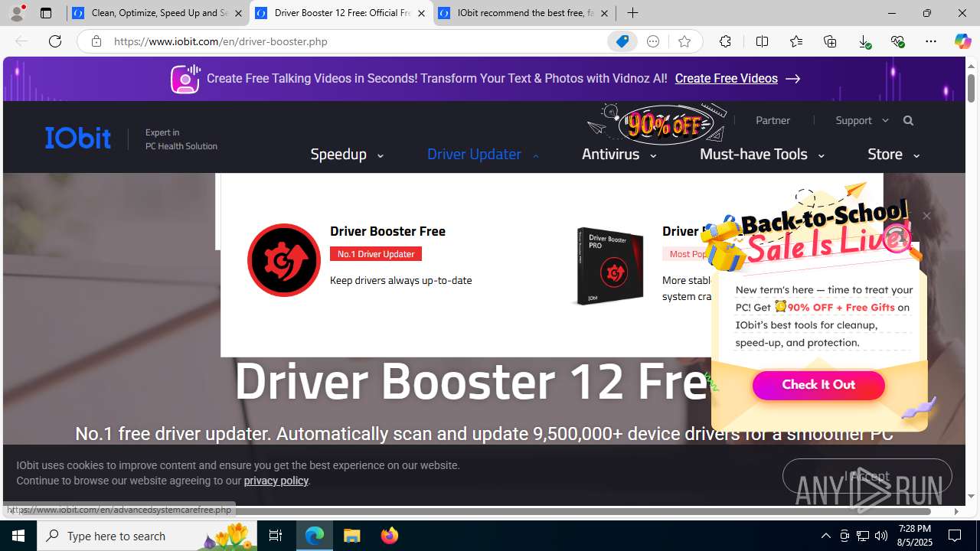980x551 pixels.
Task: Click the smiley feedback icon in address bar
Action: (653, 41)
